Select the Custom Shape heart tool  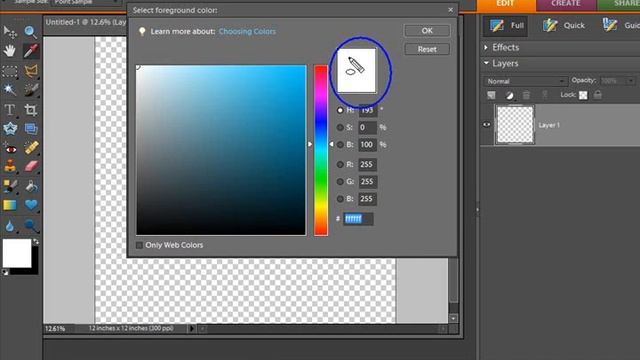31,204
